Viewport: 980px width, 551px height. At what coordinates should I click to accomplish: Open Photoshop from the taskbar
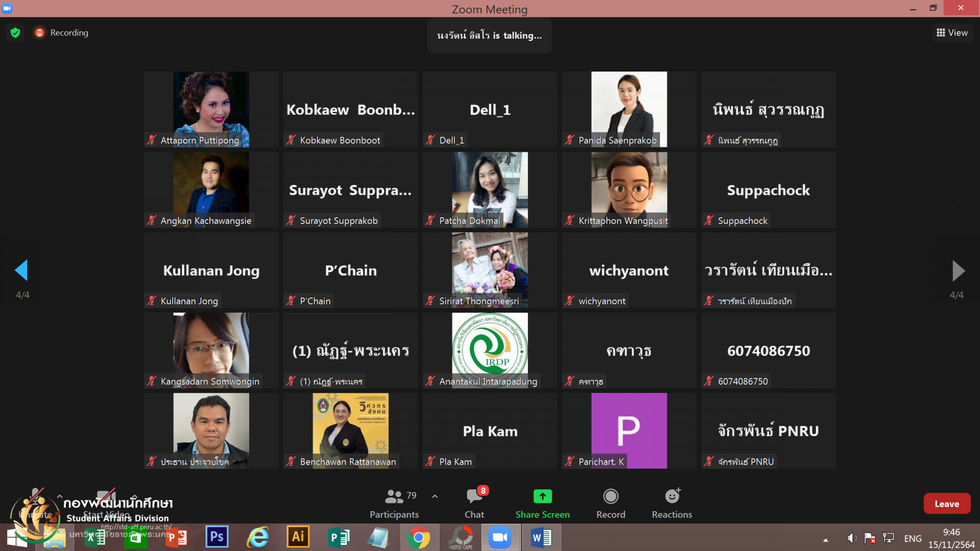216,537
